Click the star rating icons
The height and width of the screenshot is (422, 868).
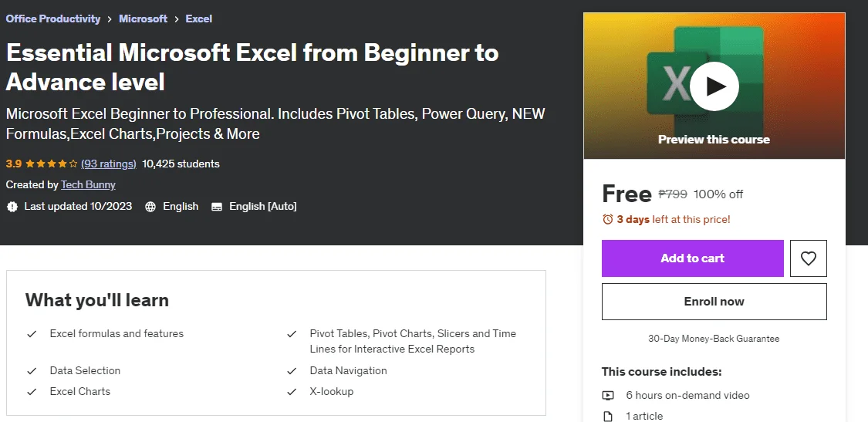pyautogui.click(x=52, y=164)
